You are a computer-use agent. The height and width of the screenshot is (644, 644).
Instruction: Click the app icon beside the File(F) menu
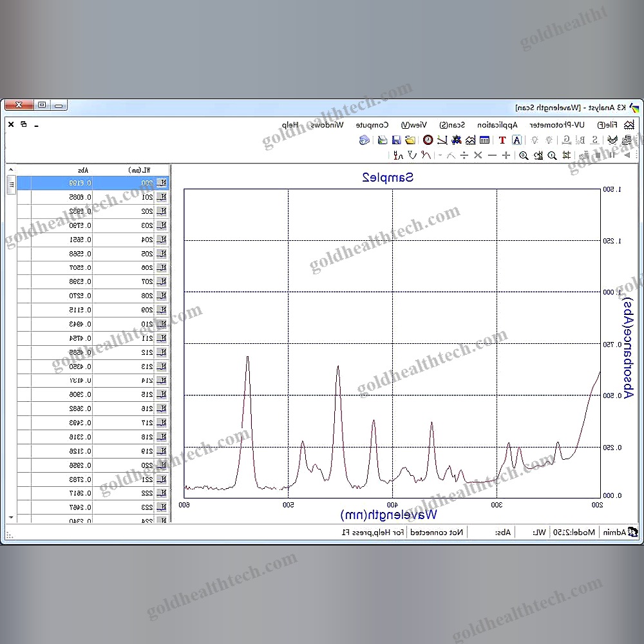[629, 125]
